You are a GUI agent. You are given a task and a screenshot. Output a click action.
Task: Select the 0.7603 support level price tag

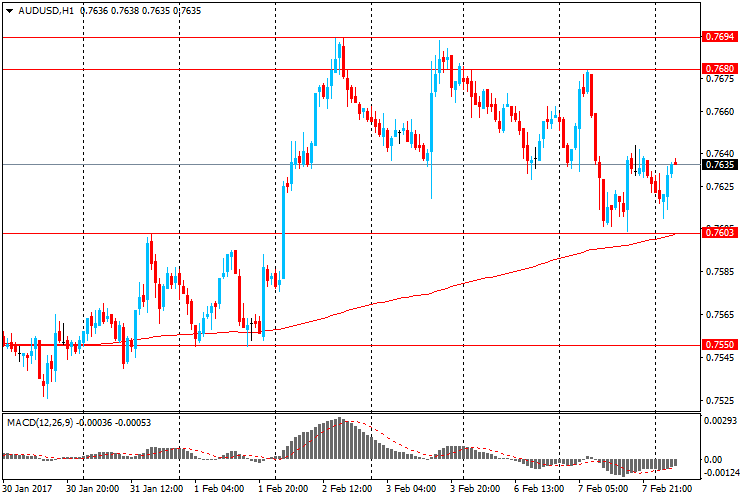click(719, 232)
